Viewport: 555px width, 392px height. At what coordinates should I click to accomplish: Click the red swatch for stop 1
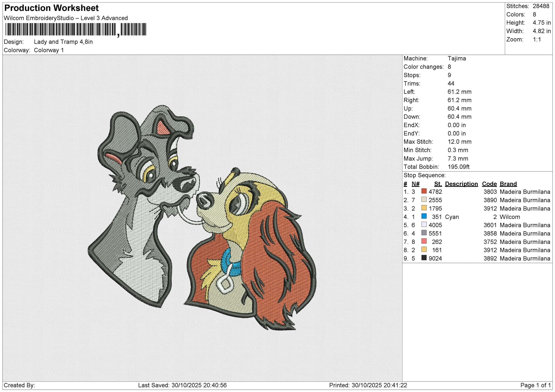(424, 191)
